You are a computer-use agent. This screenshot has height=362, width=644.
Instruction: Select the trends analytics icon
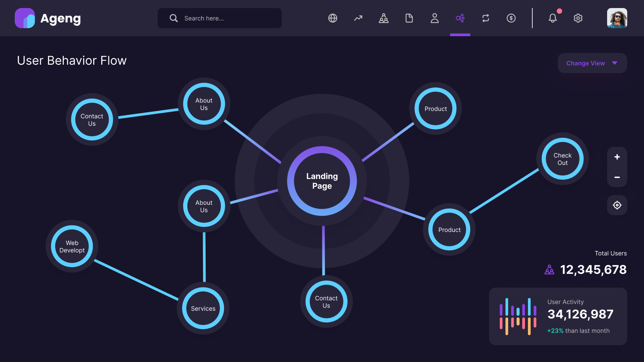358,18
